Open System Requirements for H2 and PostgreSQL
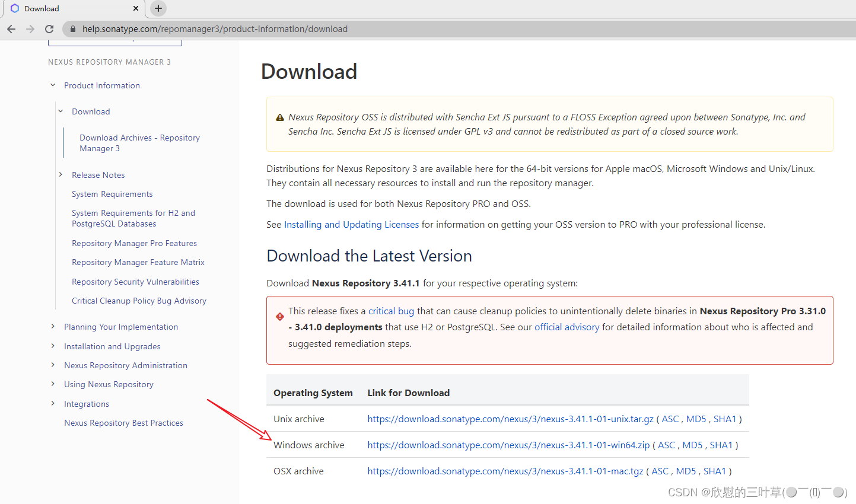856x504 pixels. tap(133, 218)
